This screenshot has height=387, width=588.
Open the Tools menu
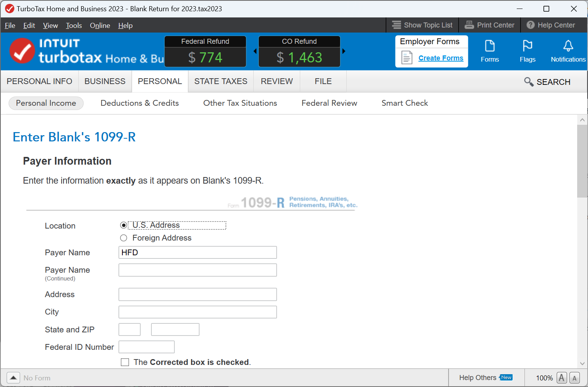click(74, 26)
